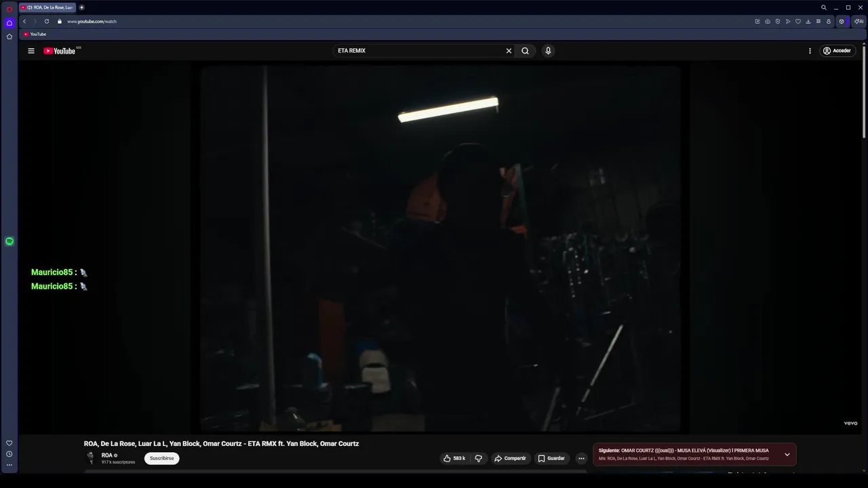The height and width of the screenshot is (488, 868).
Task: Go to the YouTube home logo
Action: click(x=60, y=51)
